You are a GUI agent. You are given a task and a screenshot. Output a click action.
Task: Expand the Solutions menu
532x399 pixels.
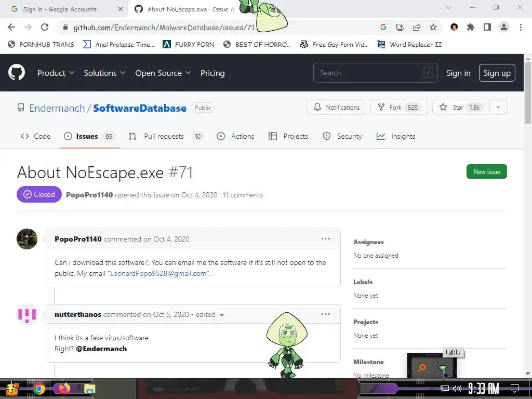click(104, 73)
